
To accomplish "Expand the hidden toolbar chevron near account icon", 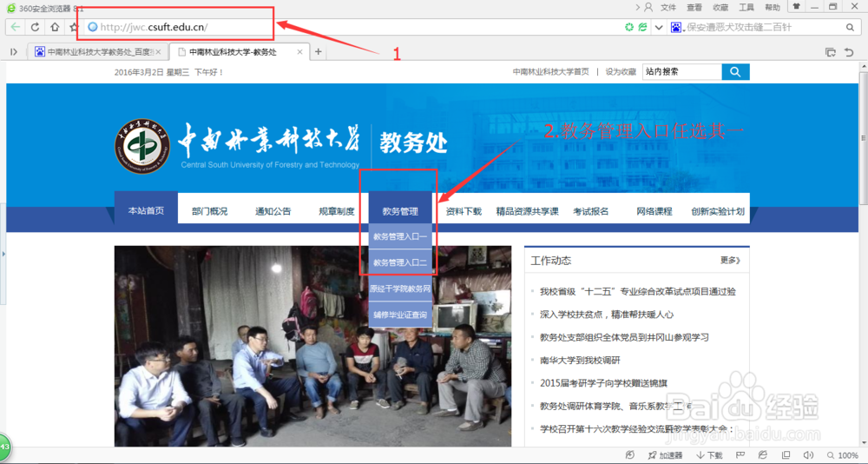I will (x=637, y=7).
